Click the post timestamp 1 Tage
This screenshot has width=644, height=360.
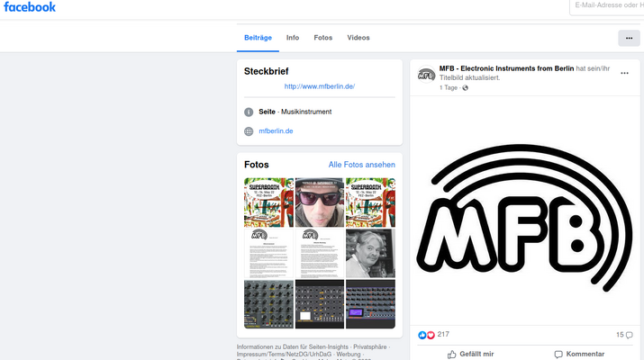tap(448, 88)
